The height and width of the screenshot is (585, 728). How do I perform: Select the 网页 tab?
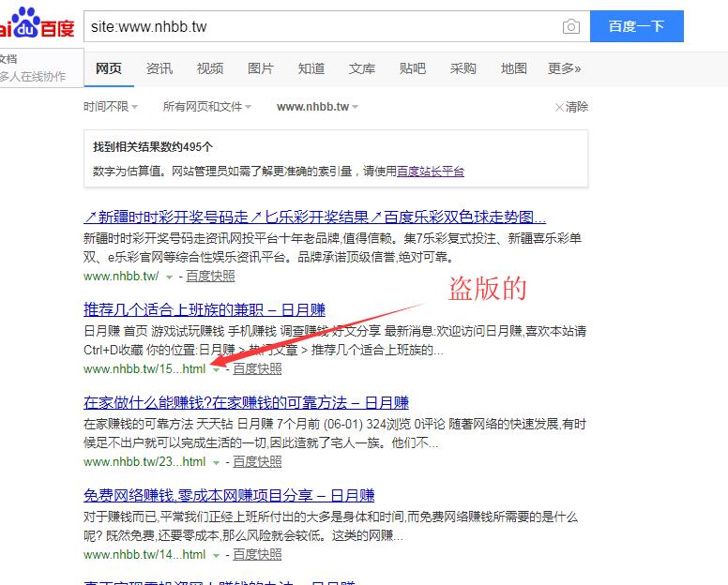coord(109,68)
